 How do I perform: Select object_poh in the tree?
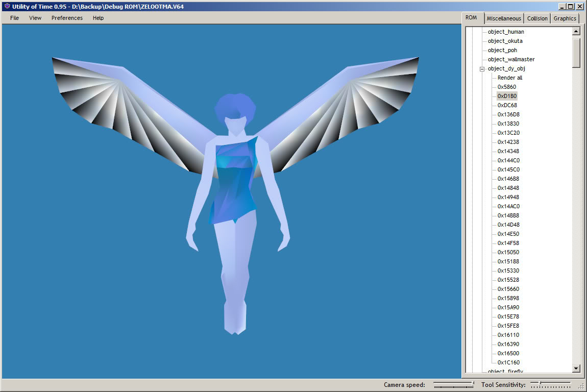coord(502,50)
